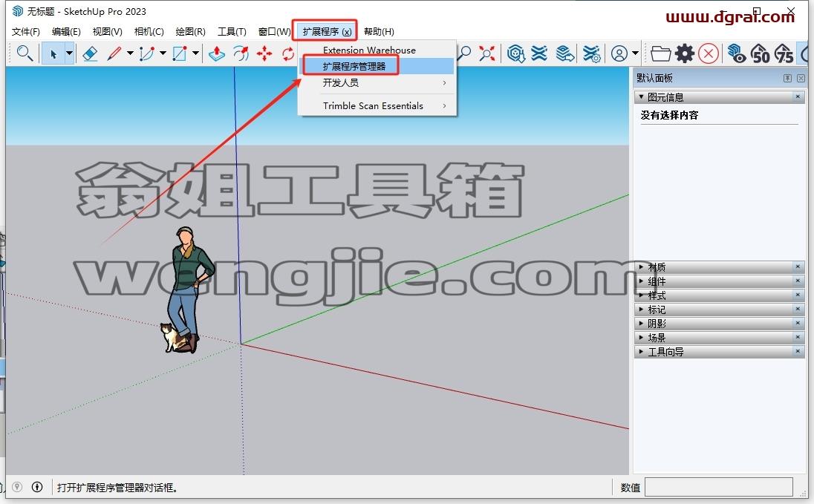Click the 数值 measurements input box
The width and height of the screenshot is (814, 504).
coord(719,488)
